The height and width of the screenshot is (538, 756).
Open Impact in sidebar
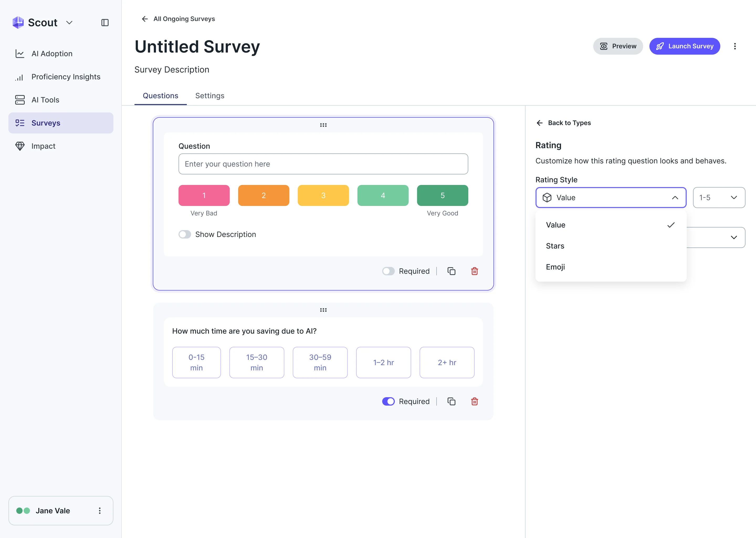point(61,146)
